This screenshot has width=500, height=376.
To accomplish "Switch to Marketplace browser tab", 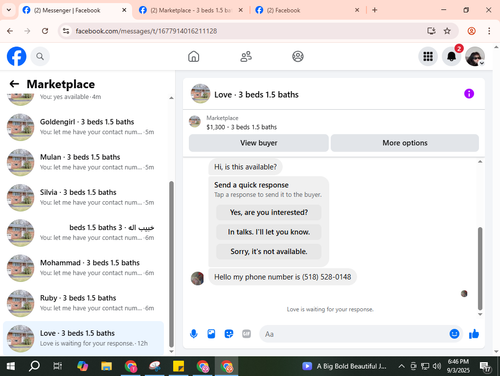I will point(190,10).
